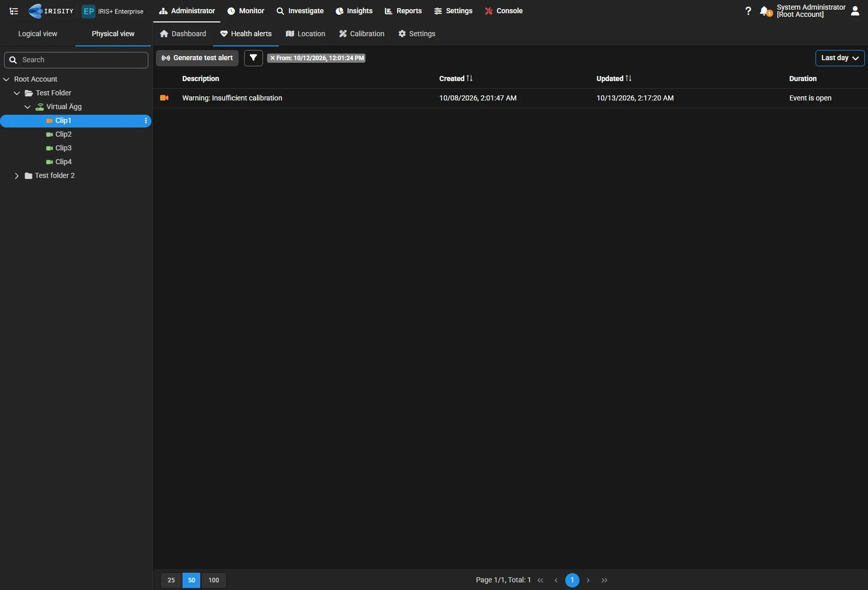Select page number 1
Screen dimensions: 868x590
[x=572, y=580]
